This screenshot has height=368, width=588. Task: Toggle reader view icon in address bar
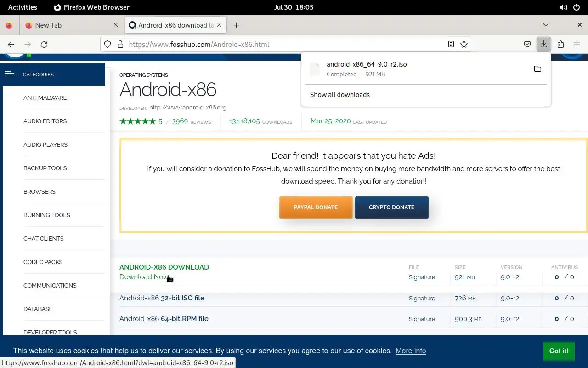coord(451,44)
